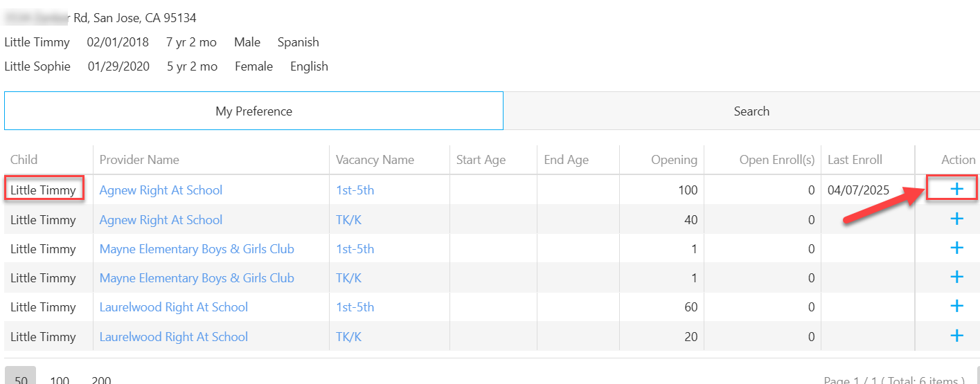Screen dimensions: 980x384
Task: Add Mayne Elementary TK/K using plus icon
Action: (956, 277)
